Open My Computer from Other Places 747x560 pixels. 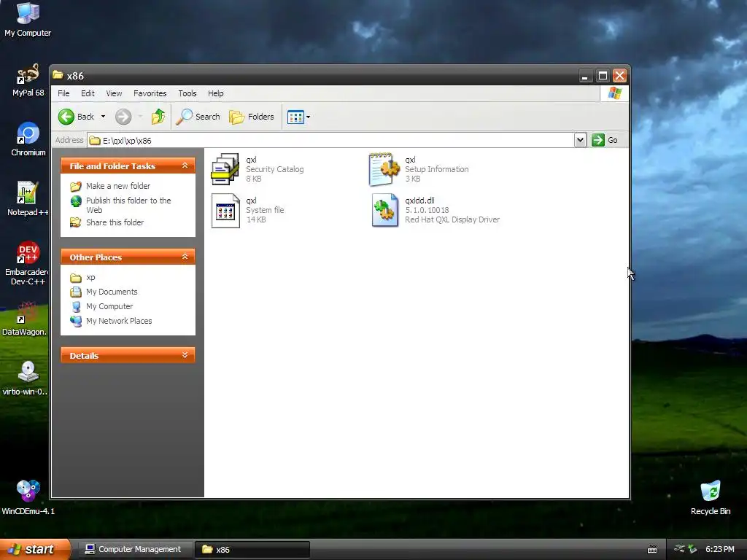(109, 306)
